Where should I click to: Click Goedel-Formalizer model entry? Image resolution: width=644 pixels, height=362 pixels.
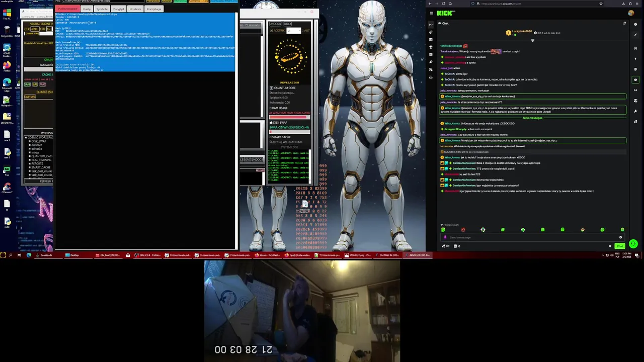39,43
